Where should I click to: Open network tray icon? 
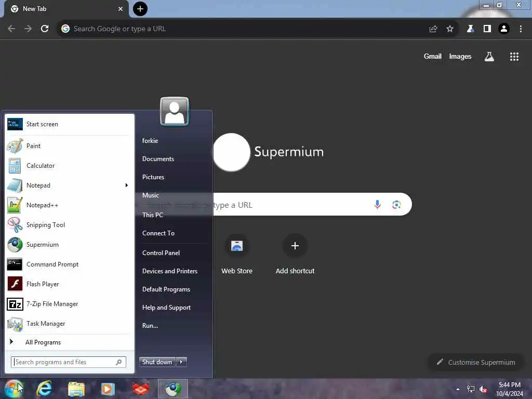(x=470, y=389)
